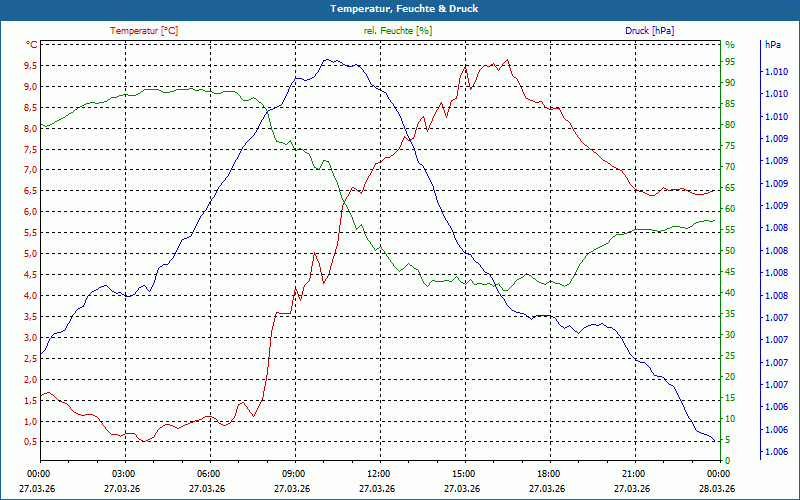Click the green '70' humidity tick label

point(730,167)
